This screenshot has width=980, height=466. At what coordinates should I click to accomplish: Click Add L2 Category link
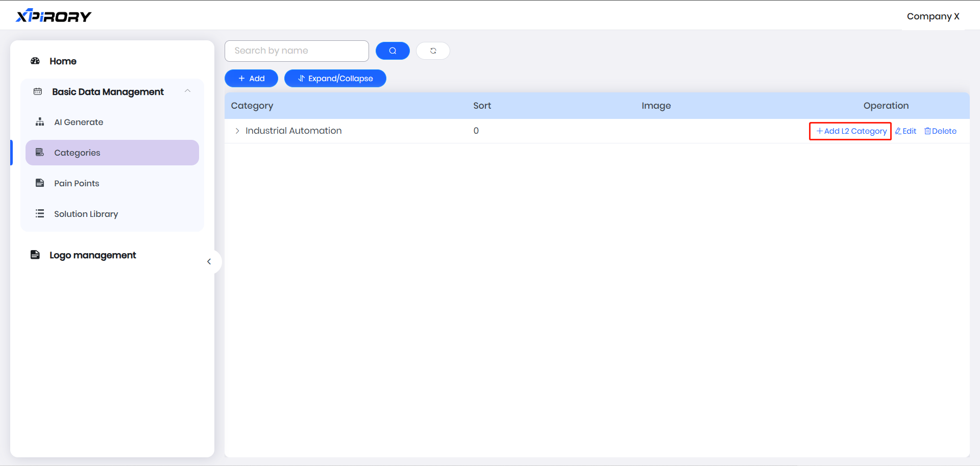pyautogui.click(x=851, y=131)
